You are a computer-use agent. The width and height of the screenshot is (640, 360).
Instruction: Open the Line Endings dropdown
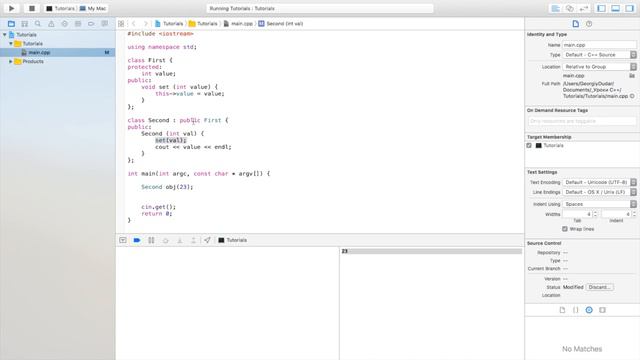click(599, 192)
